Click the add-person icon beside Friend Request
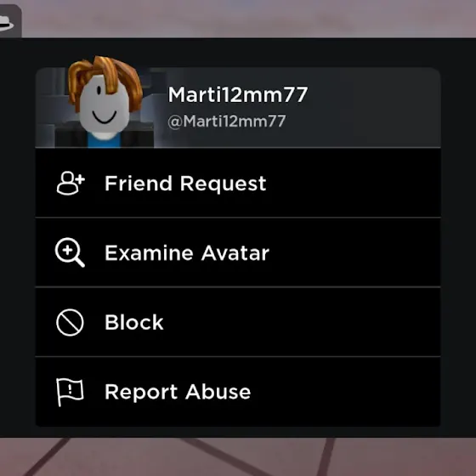This screenshot has width=476, height=476. click(71, 183)
